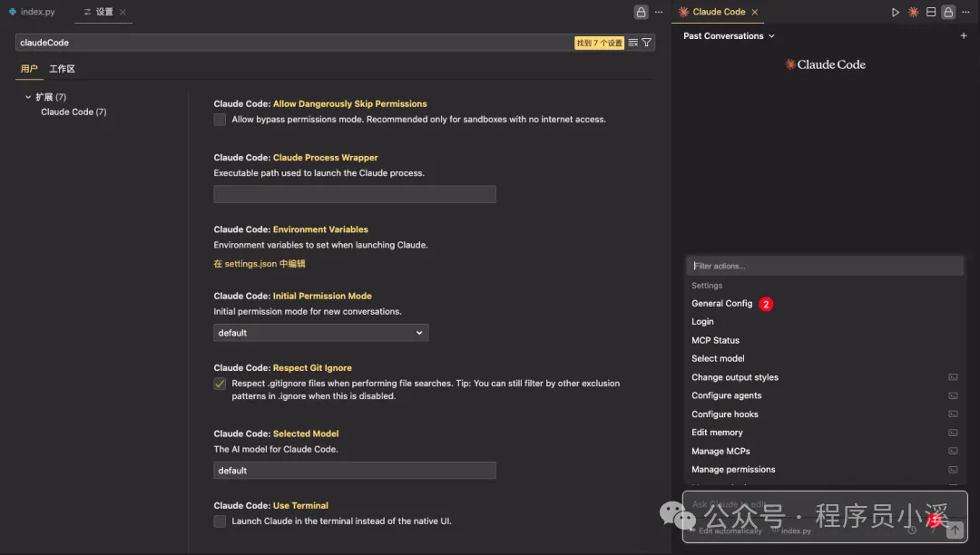
Task: Click the Filter actions input field
Action: (824, 266)
